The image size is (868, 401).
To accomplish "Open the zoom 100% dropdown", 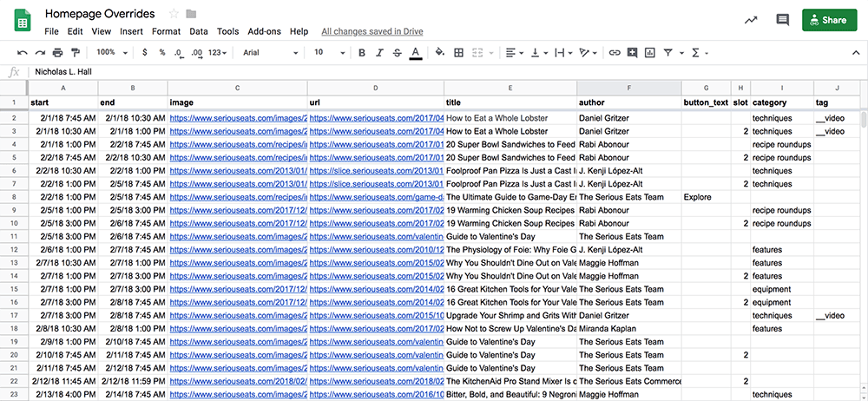I will point(111,53).
